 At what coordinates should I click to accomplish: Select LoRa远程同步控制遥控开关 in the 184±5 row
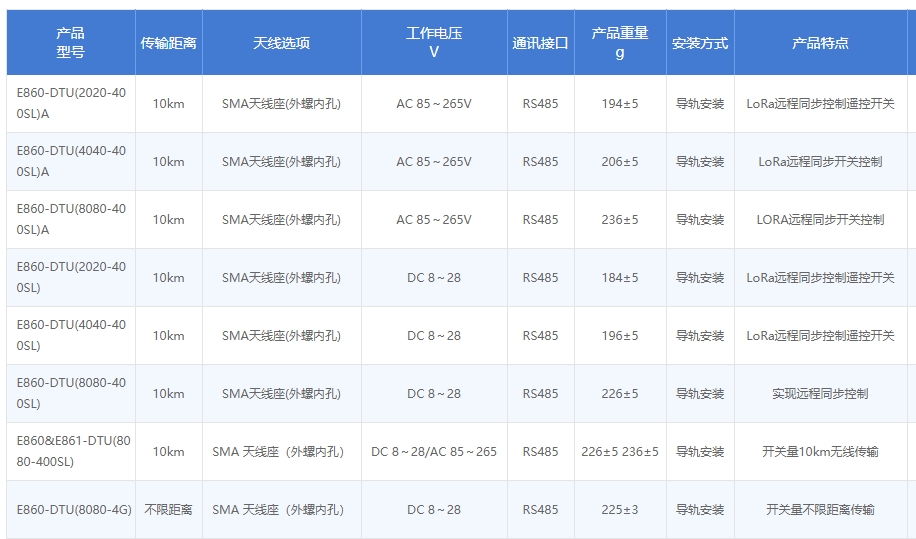click(820, 277)
